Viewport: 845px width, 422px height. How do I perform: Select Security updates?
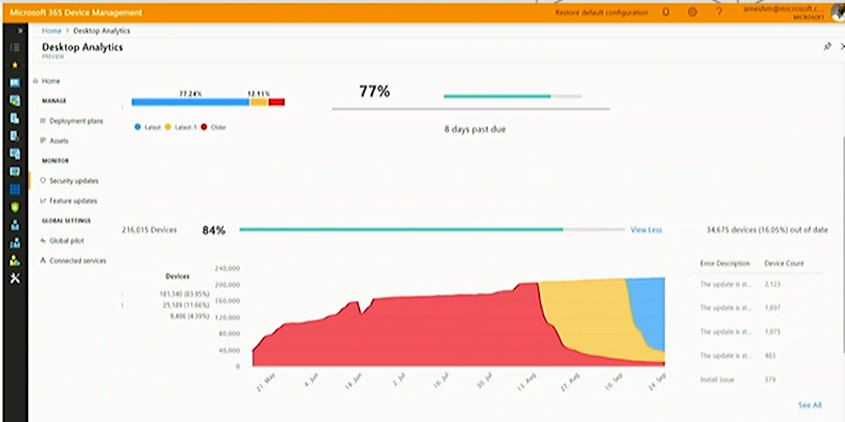tap(74, 181)
